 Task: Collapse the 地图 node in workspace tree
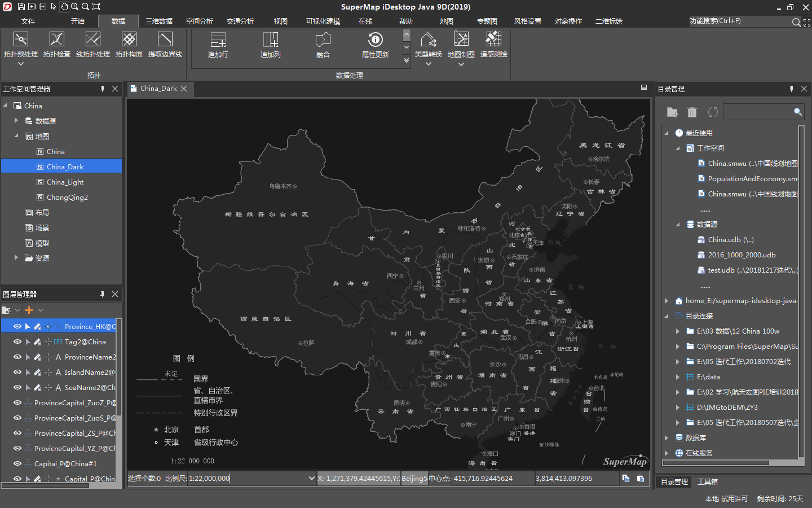pyautogui.click(x=16, y=135)
